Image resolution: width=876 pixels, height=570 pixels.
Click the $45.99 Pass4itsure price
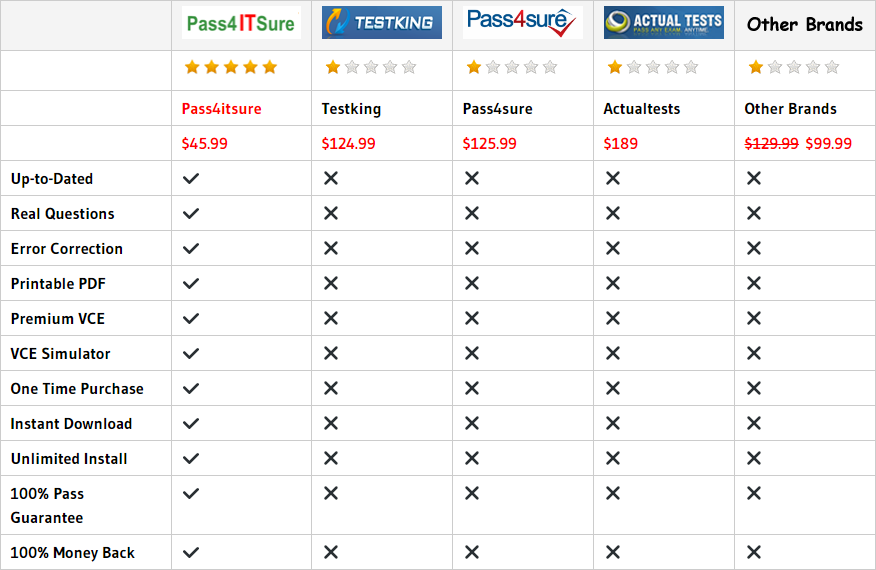pyautogui.click(x=204, y=144)
